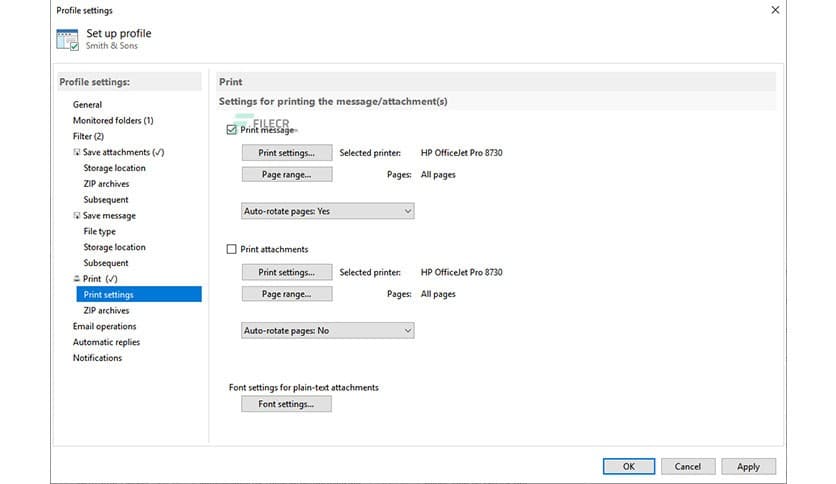Viewport: 836px width, 484px height.
Task: Confirm with the OK button
Action: point(629,466)
